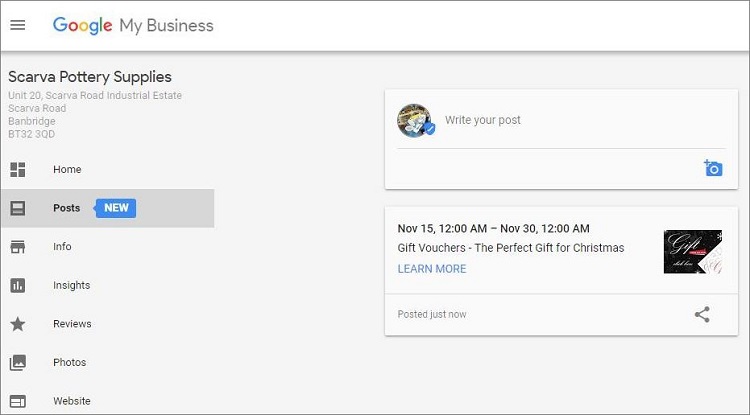Image resolution: width=750 pixels, height=415 pixels.
Task: Open Insights in the sidebar
Action: click(107, 285)
